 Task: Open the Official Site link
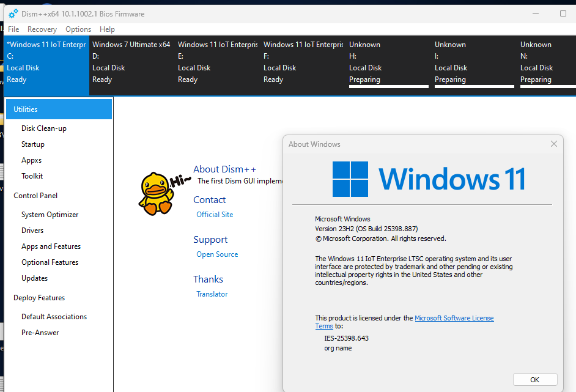215,215
